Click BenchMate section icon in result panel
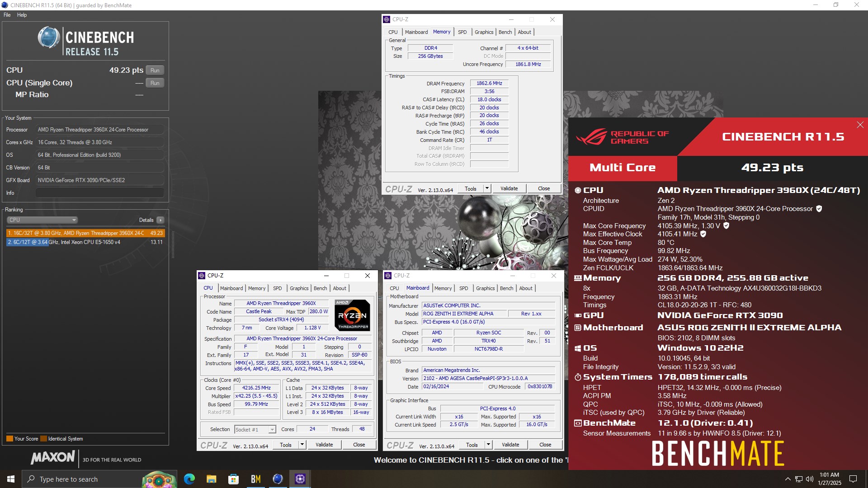868x488 pixels. coord(578,423)
